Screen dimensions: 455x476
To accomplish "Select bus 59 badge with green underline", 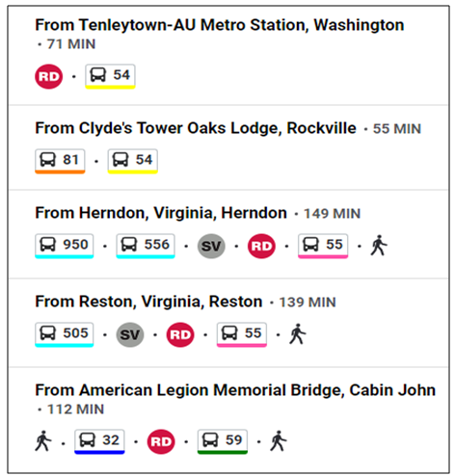I will click(223, 441).
